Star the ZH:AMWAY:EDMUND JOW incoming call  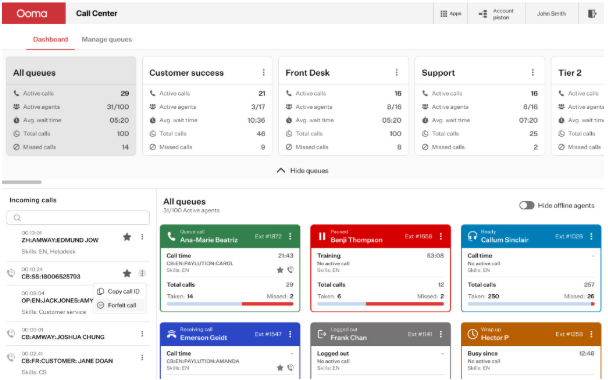tap(127, 237)
